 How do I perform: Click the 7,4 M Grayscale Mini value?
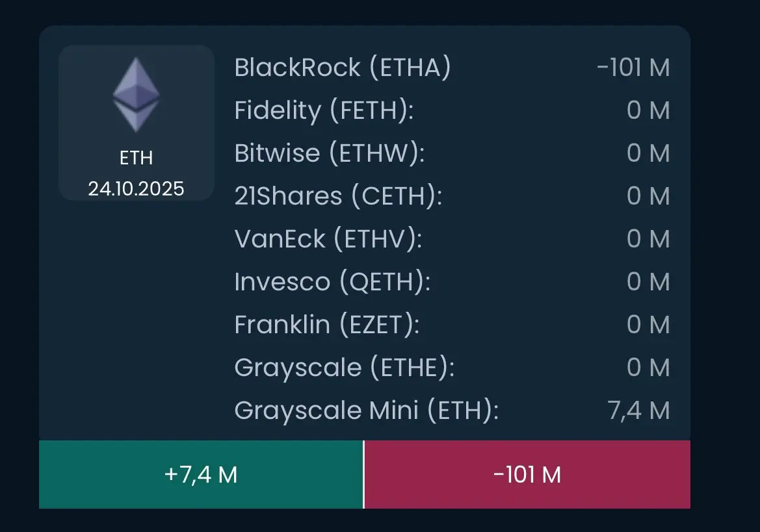[639, 411]
